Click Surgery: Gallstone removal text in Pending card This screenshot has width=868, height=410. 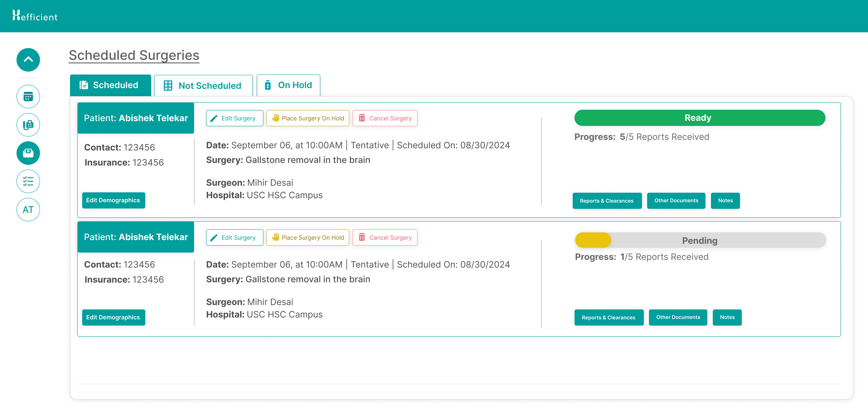tap(288, 279)
